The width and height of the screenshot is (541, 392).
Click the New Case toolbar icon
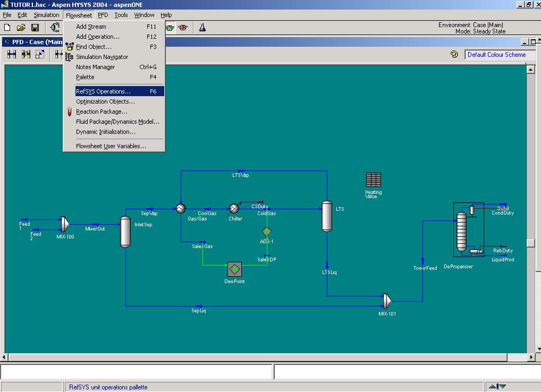point(7,27)
